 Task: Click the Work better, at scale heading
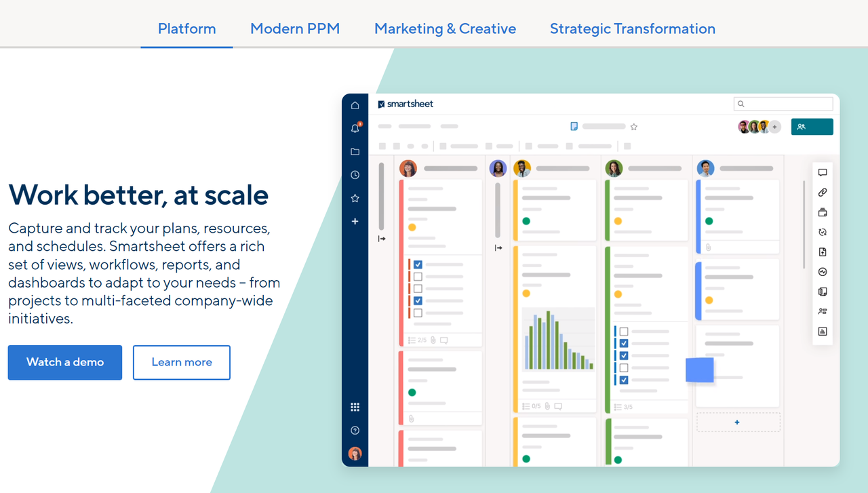pyautogui.click(x=138, y=195)
